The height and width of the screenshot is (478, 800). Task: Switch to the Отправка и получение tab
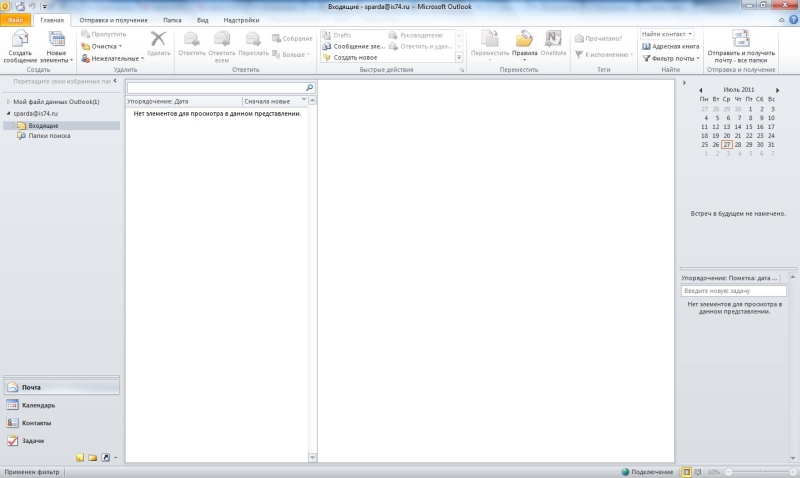click(112, 20)
